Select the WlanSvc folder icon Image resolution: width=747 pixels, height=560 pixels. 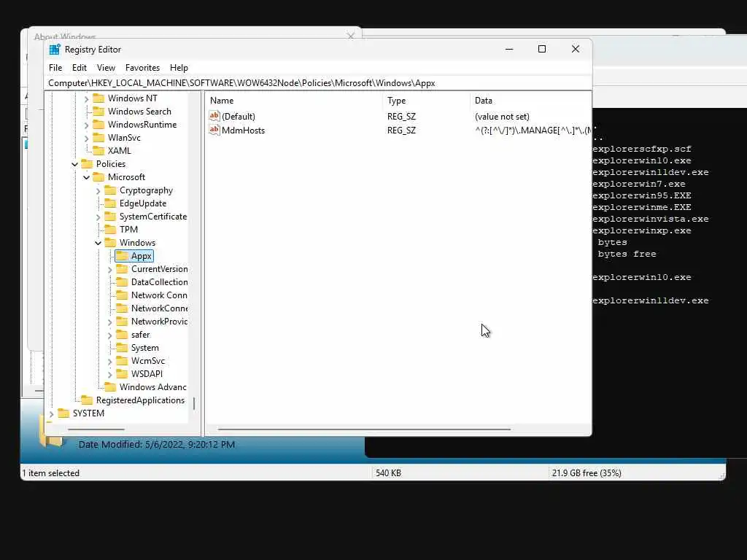pyautogui.click(x=98, y=138)
